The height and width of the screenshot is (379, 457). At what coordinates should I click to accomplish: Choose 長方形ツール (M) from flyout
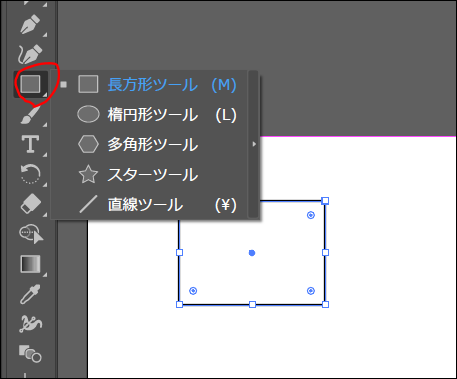tap(149, 84)
